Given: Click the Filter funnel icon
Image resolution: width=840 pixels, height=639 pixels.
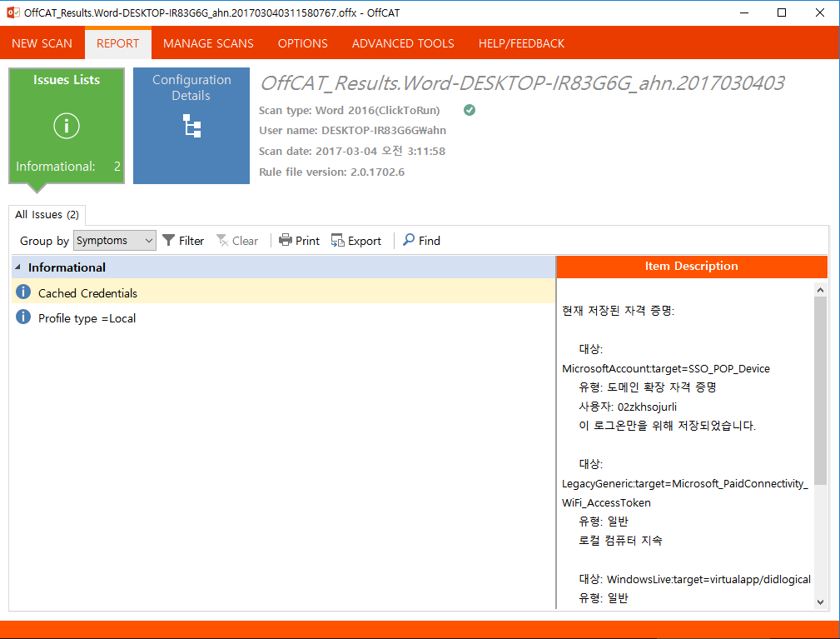Looking at the screenshot, I should tap(169, 240).
